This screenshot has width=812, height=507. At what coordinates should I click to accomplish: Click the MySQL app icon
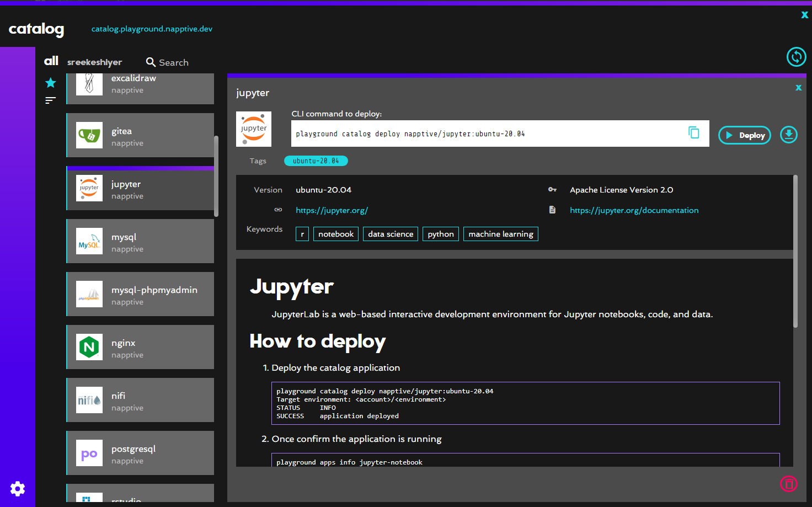(x=89, y=241)
